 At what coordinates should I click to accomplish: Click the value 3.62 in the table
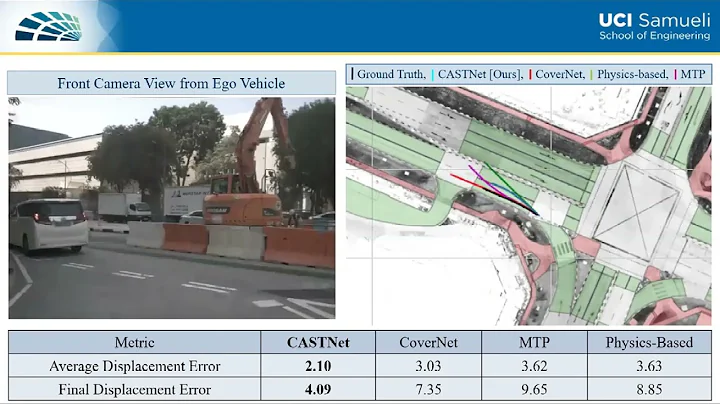pos(534,366)
